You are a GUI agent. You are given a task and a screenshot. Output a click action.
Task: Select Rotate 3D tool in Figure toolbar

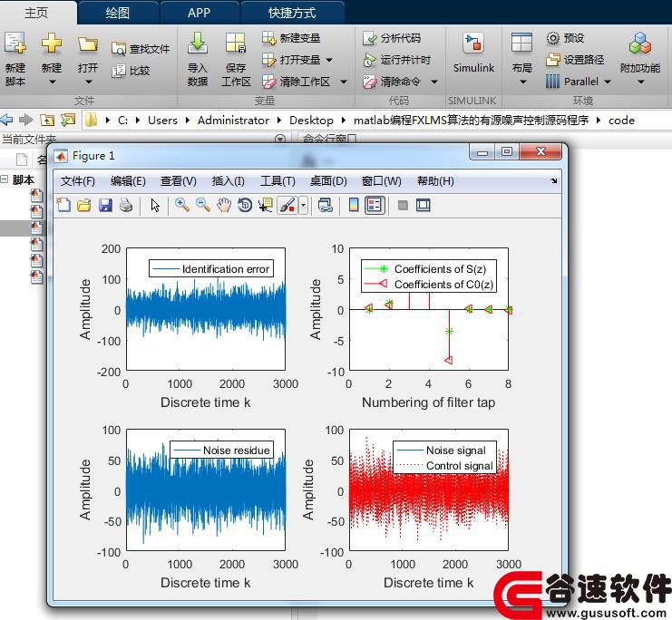tap(245, 205)
